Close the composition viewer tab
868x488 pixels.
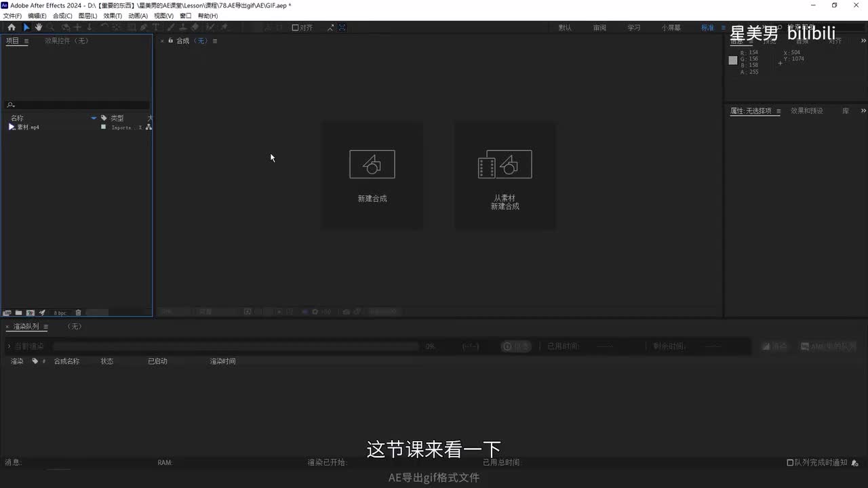[162, 41]
